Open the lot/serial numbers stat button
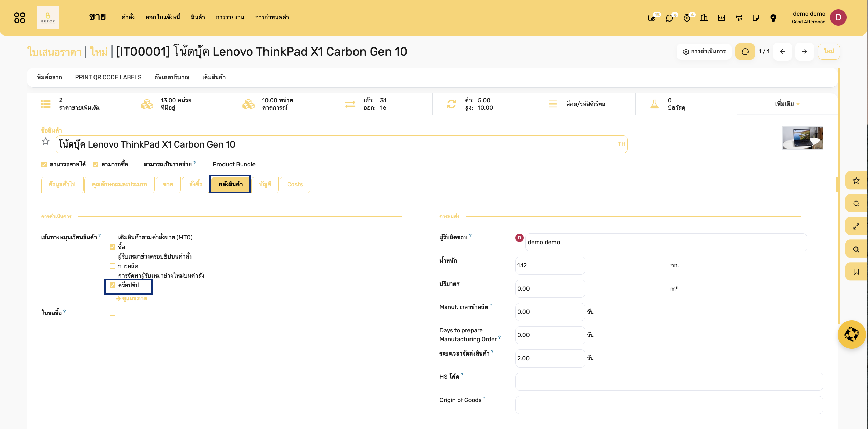 point(584,104)
